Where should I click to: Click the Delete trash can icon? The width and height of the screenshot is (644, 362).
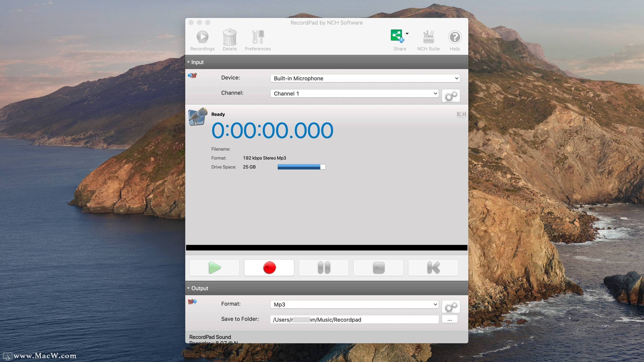click(229, 37)
